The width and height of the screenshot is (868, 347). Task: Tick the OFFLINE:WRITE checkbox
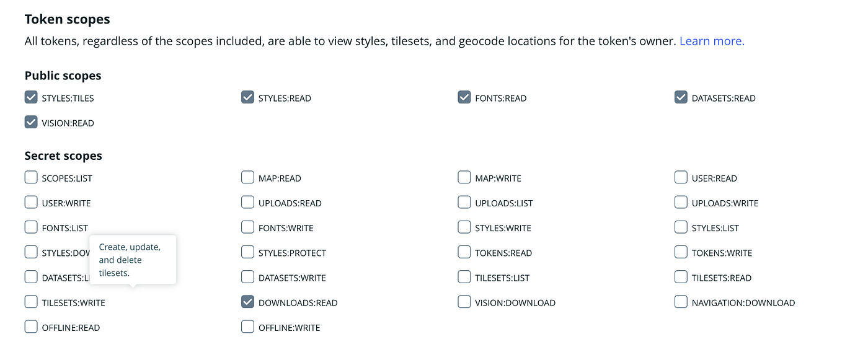tap(247, 327)
